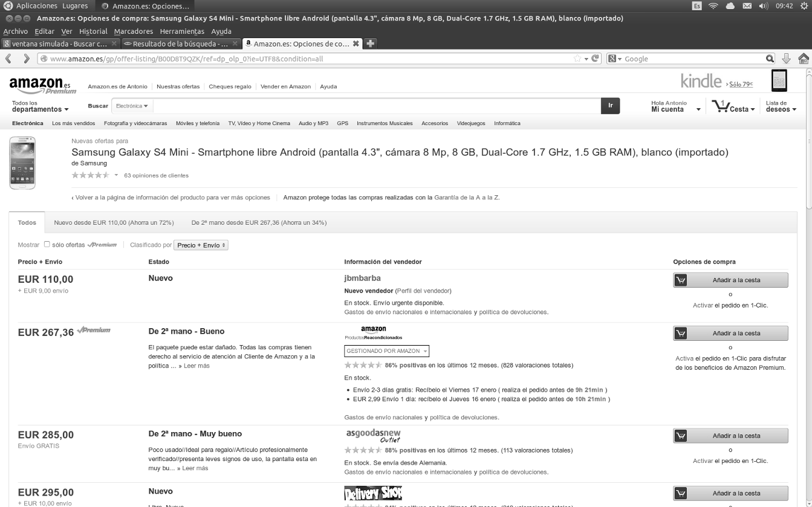Open a new tab with the plus icon
Viewport: 812px width, 507px height.
(370, 44)
